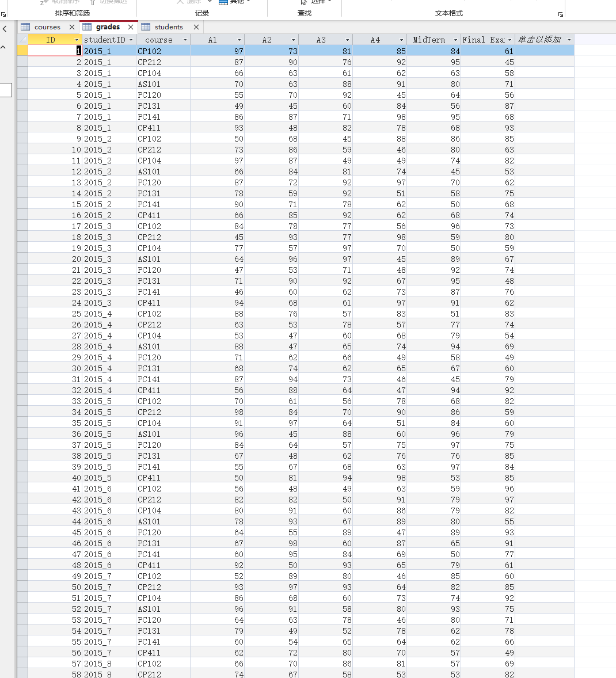Open the 文本格式 dialog launcher icon
The image size is (616, 678).
click(560, 14)
